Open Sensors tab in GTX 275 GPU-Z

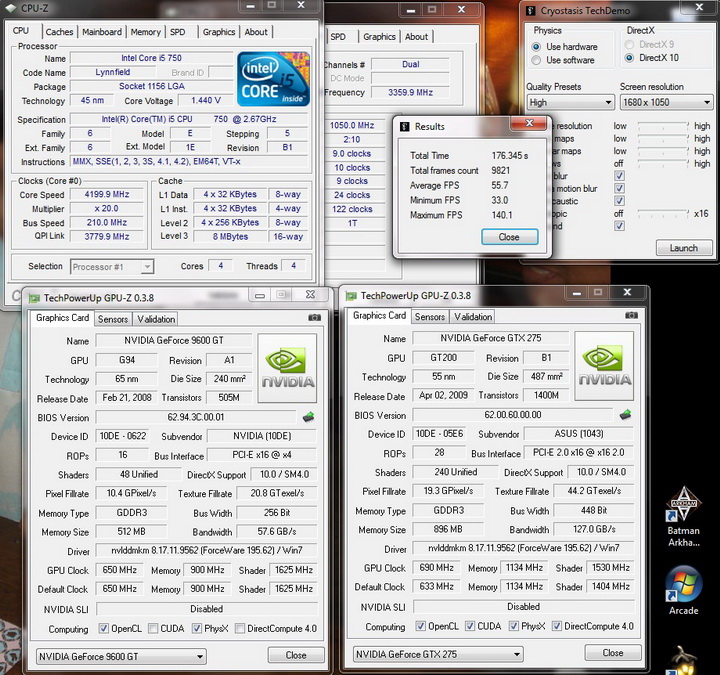(430, 317)
